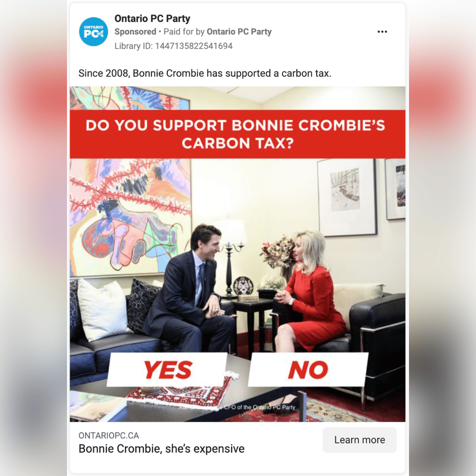Click the Ontario PC round logo avatar
Screen dimensions: 476x476
pyautogui.click(x=93, y=32)
